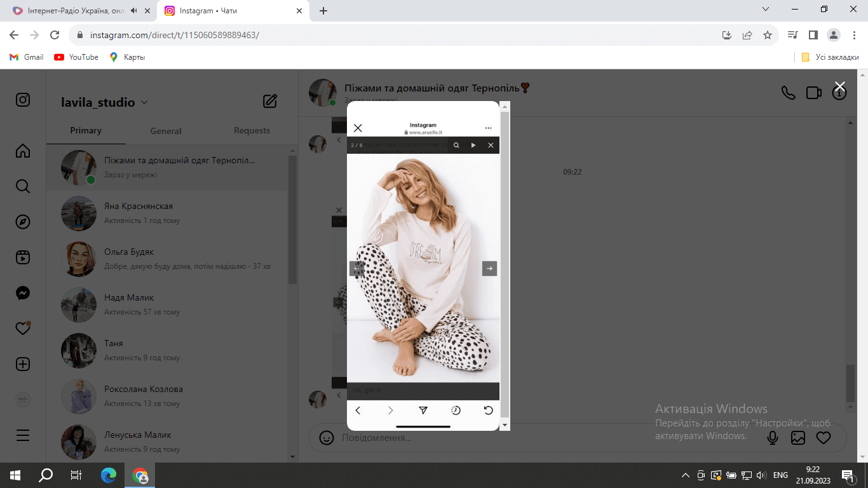Open chat with Ленуська Малик
The image size is (868, 488).
(x=167, y=442)
